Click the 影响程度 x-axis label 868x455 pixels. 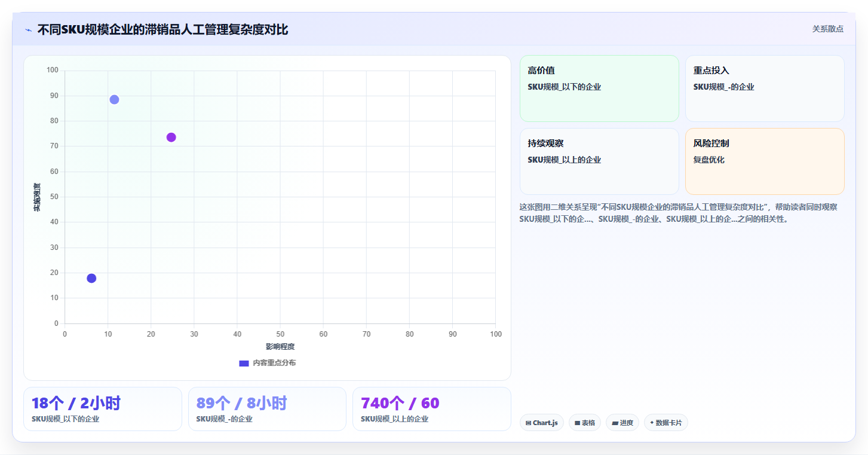pyautogui.click(x=280, y=347)
